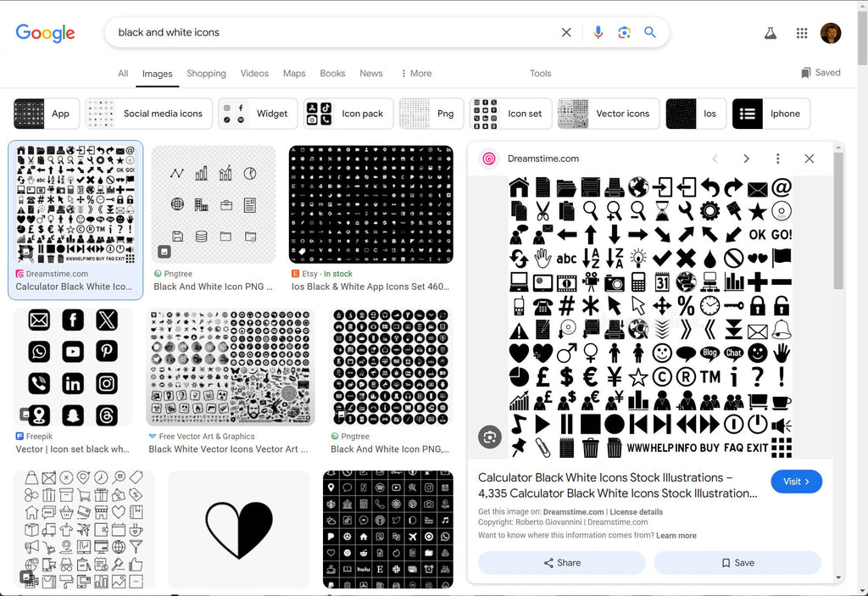Open the Maps tab

click(x=294, y=73)
